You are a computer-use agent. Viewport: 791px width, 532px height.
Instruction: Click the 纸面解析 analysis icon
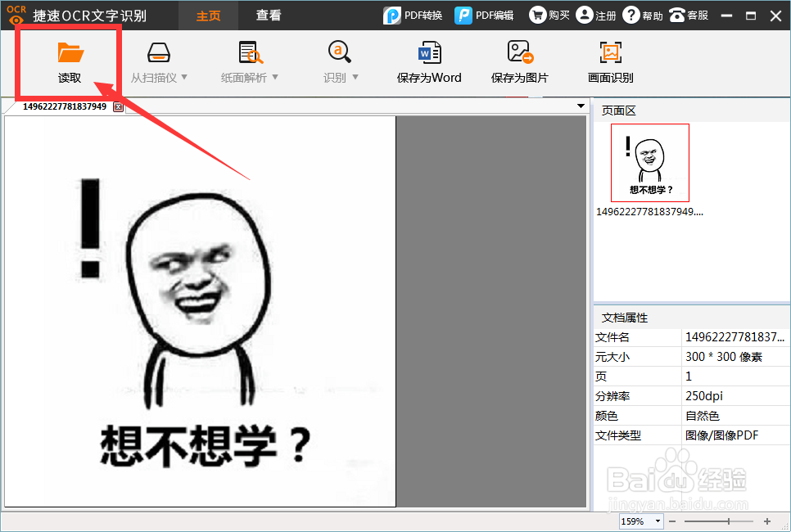click(251, 52)
